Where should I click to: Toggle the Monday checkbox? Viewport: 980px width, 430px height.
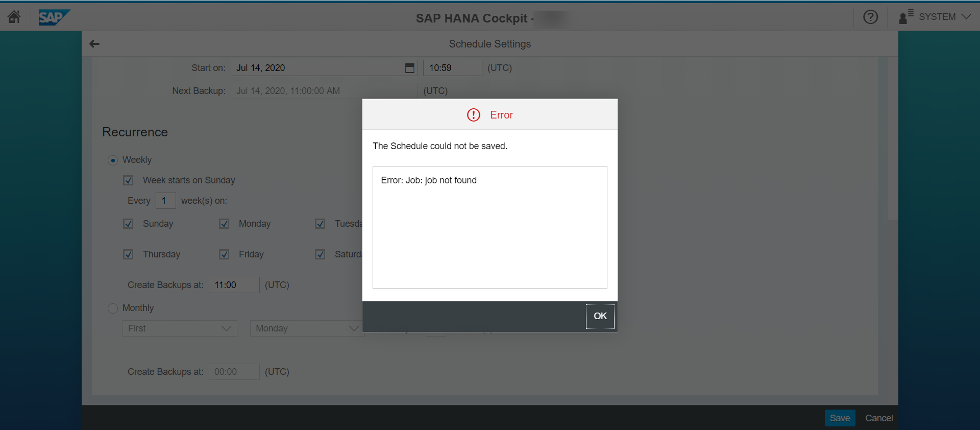(x=224, y=224)
